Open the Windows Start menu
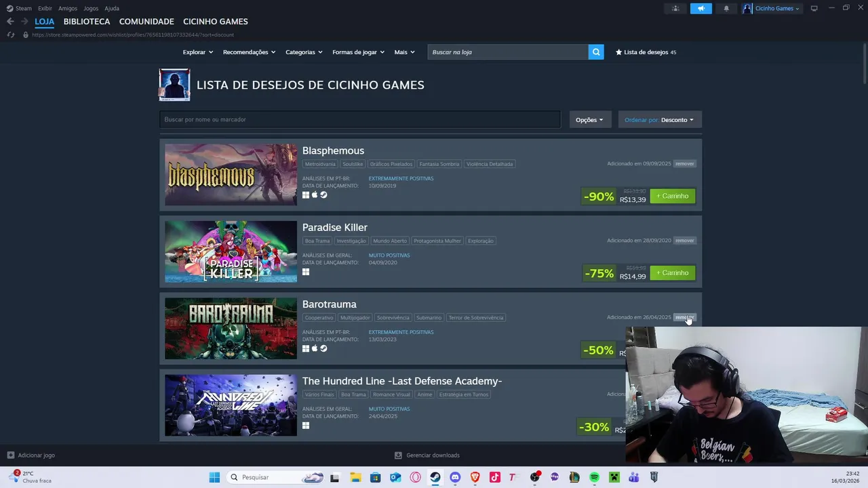 (214, 477)
